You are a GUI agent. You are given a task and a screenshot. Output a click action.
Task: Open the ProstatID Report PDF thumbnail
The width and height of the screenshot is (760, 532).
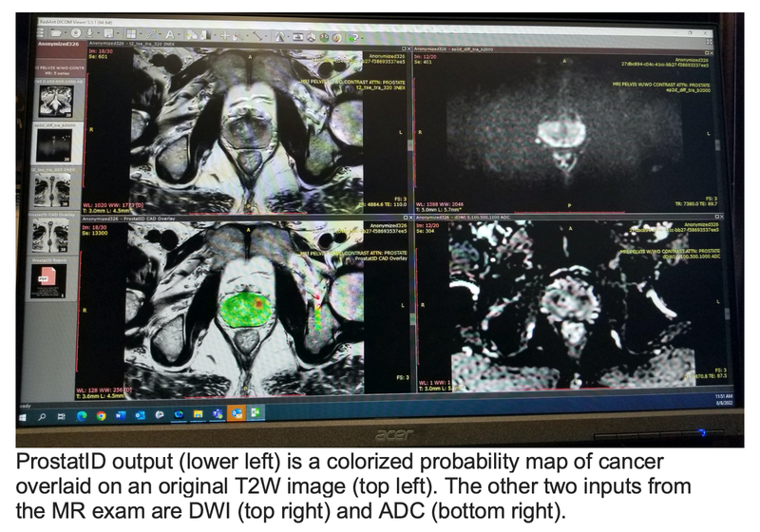[48, 281]
